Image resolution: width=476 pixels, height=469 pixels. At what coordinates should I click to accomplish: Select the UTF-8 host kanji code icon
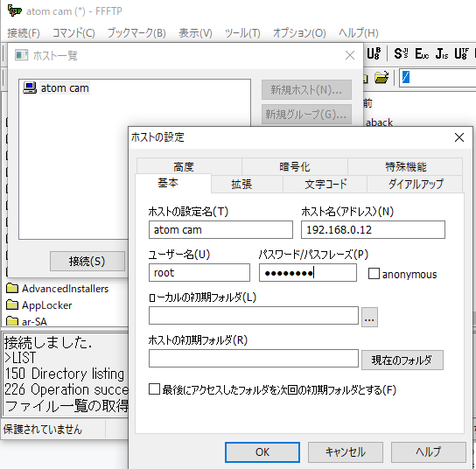click(462, 53)
